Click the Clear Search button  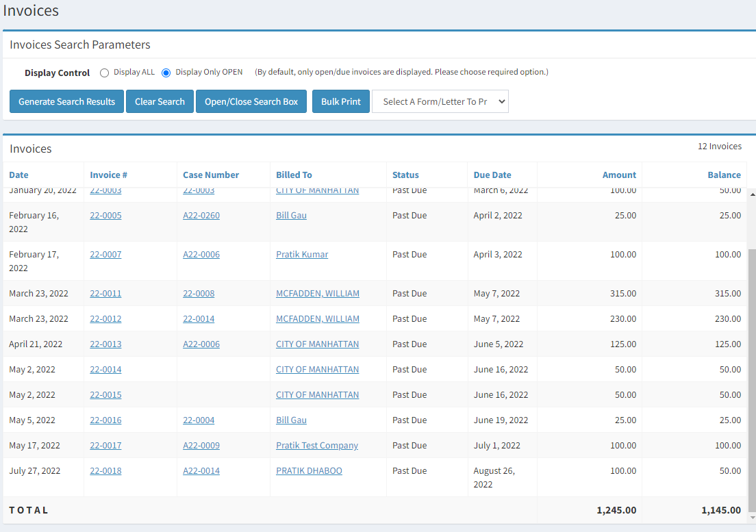[160, 102]
